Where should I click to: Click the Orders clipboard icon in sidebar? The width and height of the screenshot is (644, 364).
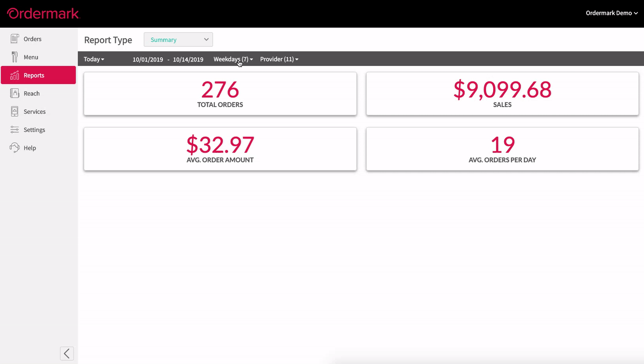15,39
